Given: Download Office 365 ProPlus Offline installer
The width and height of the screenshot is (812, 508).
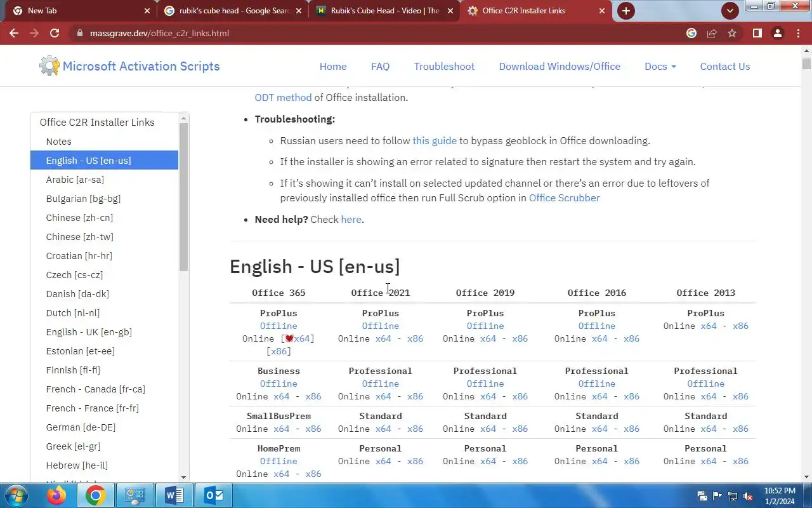Looking at the screenshot, I should pos(278,326).
